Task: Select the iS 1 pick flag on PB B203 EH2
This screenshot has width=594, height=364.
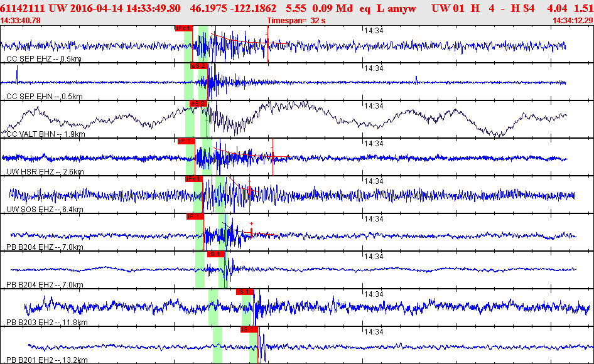Action: pyautogui.click(x=245, y=292)
